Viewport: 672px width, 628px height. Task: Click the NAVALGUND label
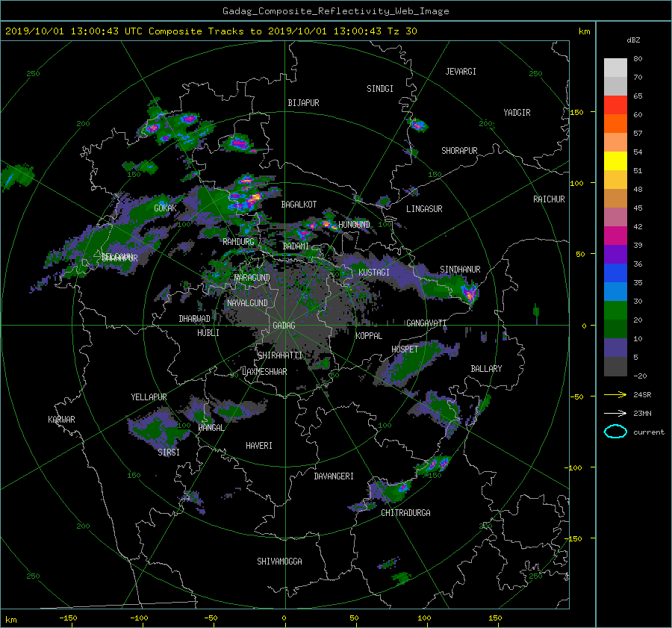(x=247, y=303)
